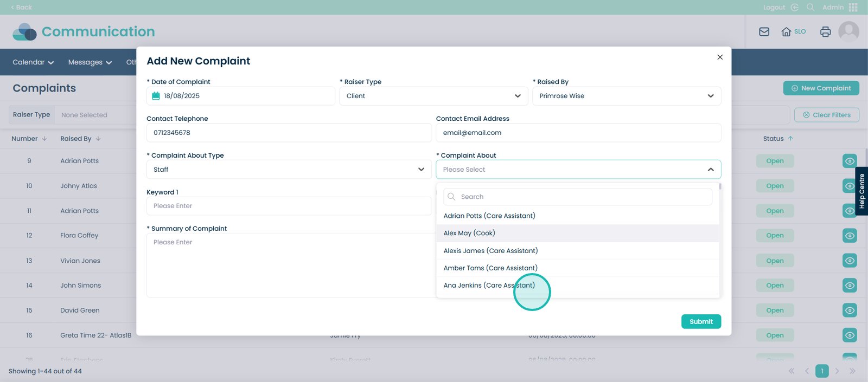Click the Clear Filters button
Viewport: 868px width, 382px height.
coord(826,115)
